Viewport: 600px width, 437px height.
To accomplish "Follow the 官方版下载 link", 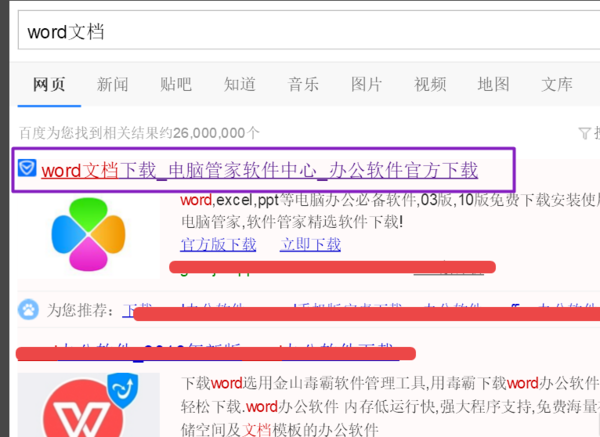I will pos(218,245).
